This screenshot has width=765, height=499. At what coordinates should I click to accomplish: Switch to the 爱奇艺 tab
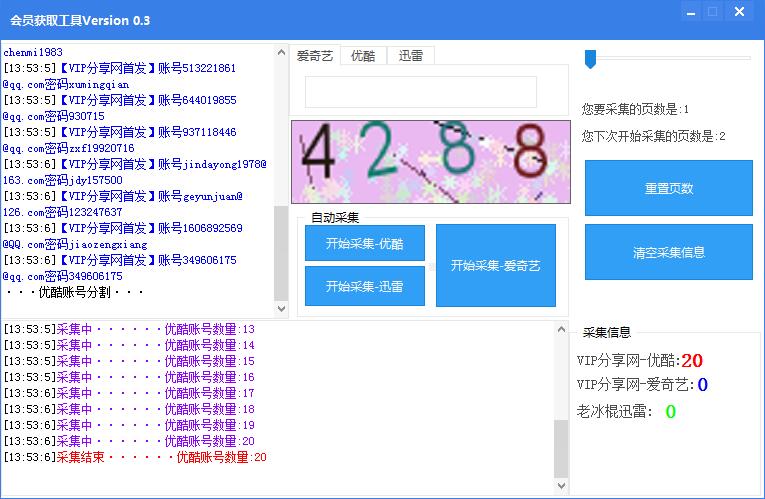(315, 56)
